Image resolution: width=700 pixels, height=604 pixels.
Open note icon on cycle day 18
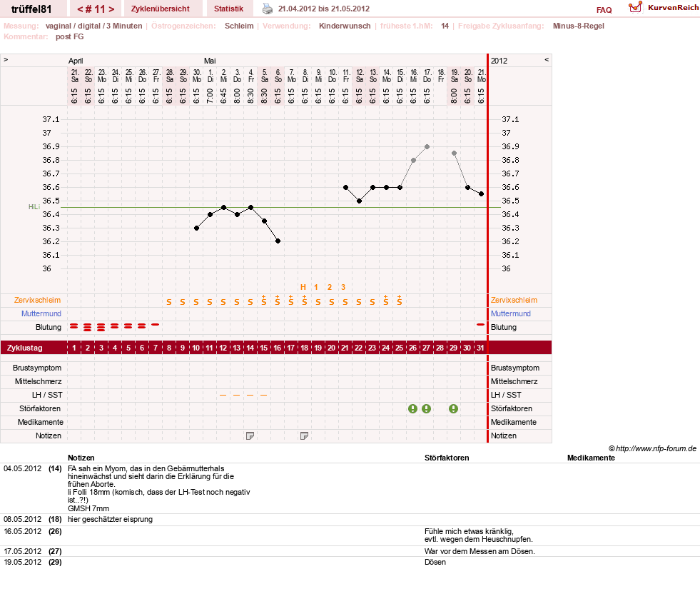(304, 436)
